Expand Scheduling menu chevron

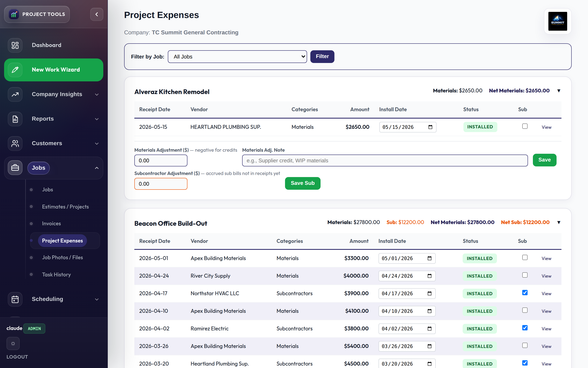pos(97,299)
